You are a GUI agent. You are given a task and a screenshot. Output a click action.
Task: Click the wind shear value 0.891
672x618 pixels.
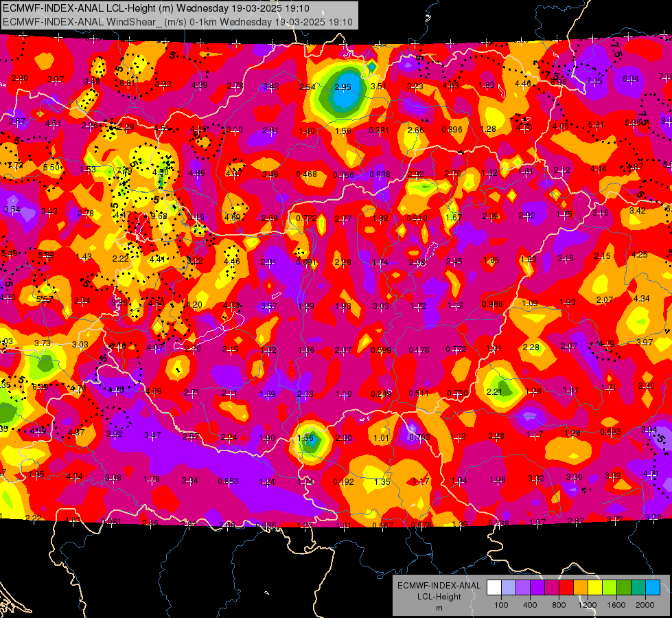306,262
